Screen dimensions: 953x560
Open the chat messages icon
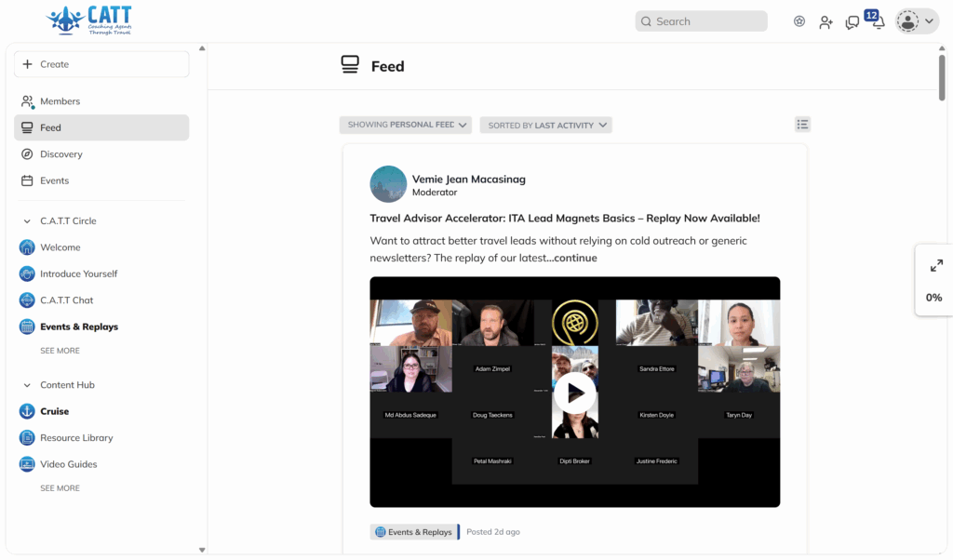click(852, 22)
